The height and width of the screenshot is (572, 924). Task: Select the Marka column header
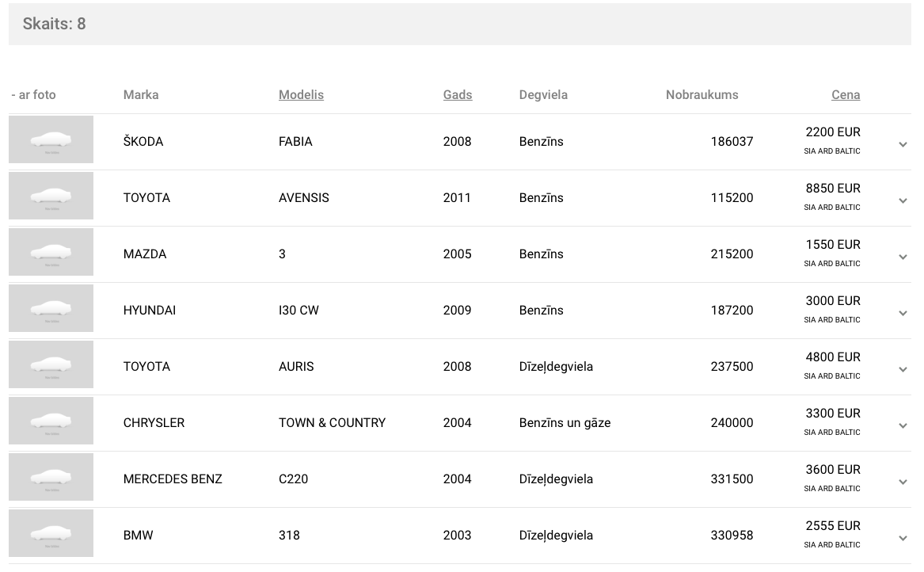141,95
